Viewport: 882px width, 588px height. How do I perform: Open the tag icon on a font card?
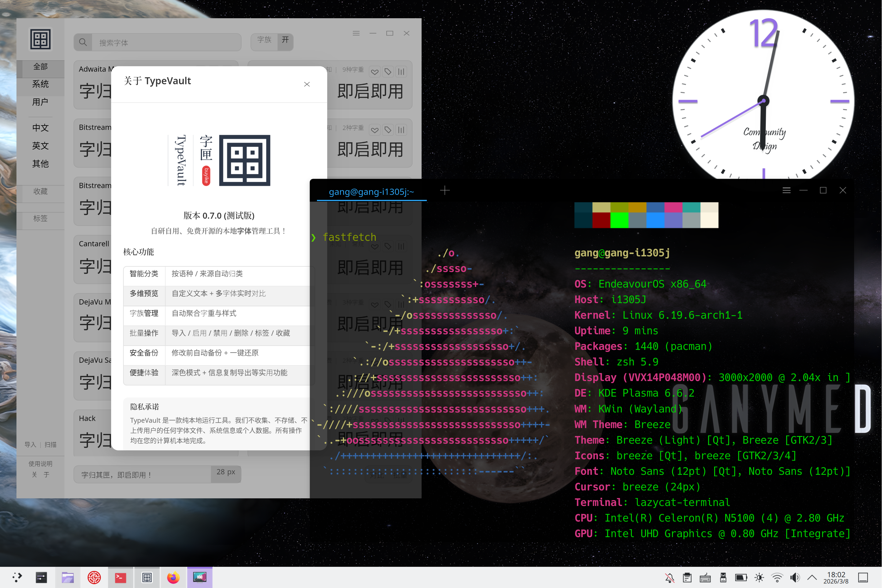[388, 72]
